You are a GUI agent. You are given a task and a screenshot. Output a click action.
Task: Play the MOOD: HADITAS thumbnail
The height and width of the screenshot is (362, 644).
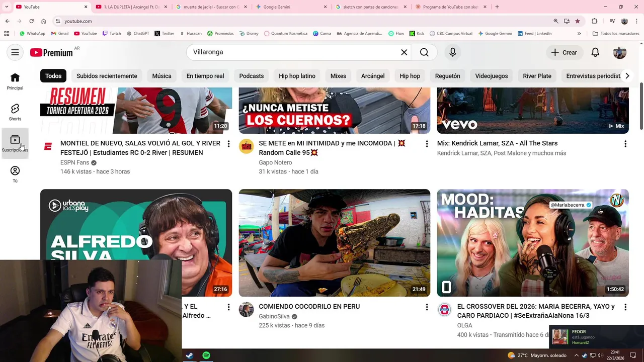click(533, 243)
